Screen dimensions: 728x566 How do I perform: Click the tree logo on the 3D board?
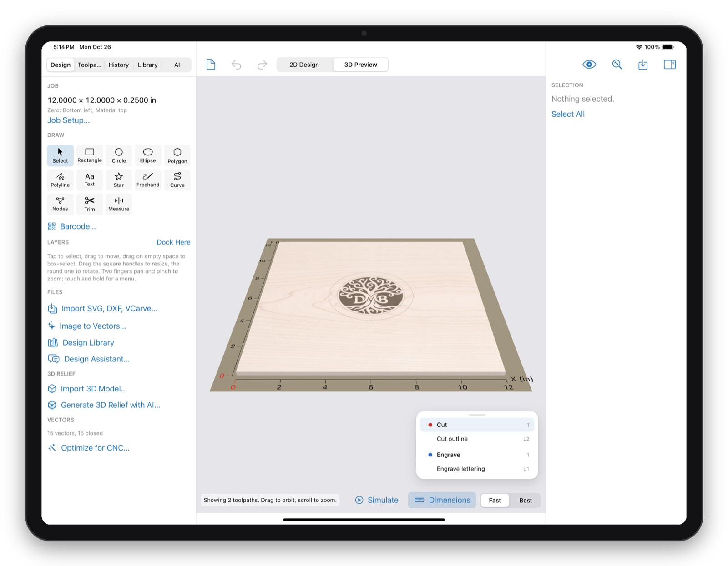[x=371, y=296]
